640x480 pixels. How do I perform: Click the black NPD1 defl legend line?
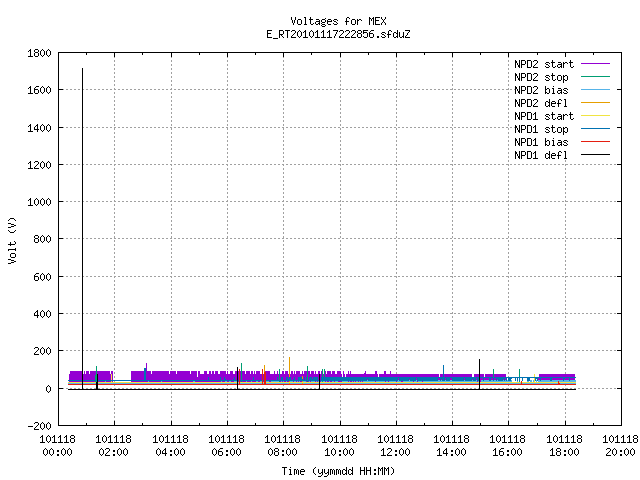595,155
